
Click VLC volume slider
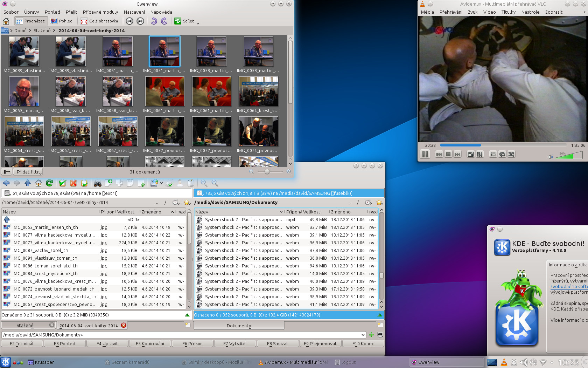[x=569, y=155]
